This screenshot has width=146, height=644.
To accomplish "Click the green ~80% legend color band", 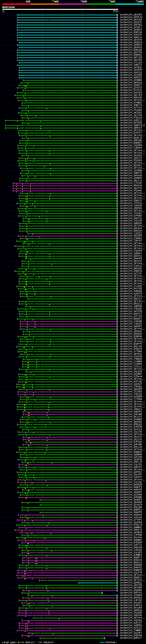I will click(x=101, y=4).
